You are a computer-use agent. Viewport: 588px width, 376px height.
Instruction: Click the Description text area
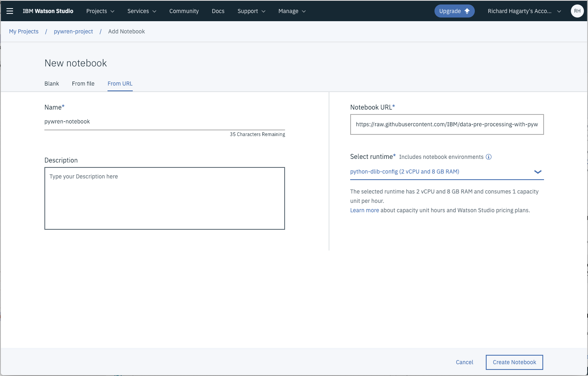click(165, 198)
